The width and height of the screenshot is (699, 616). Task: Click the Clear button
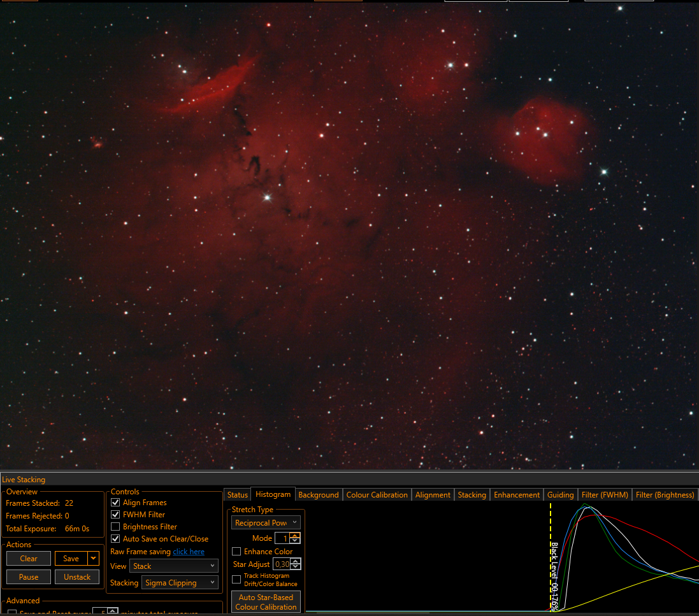click(29, 558)
